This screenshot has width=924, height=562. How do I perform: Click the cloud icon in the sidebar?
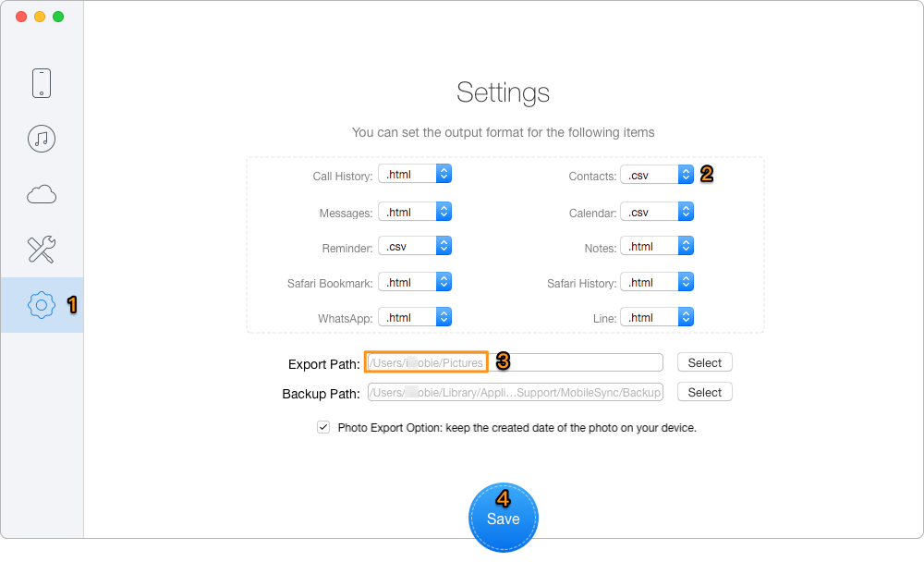(42, 194)
